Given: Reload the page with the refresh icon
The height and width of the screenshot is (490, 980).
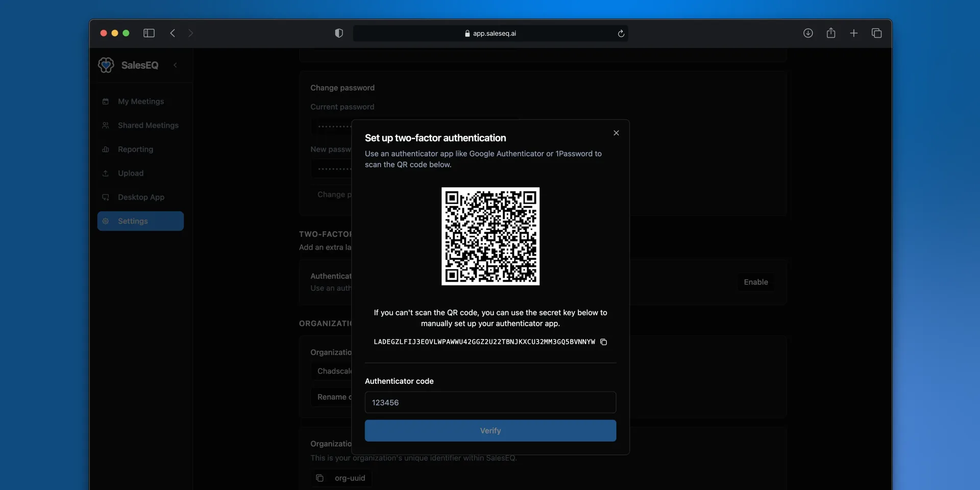Looking at the screenshot, I should click(621, 34).
